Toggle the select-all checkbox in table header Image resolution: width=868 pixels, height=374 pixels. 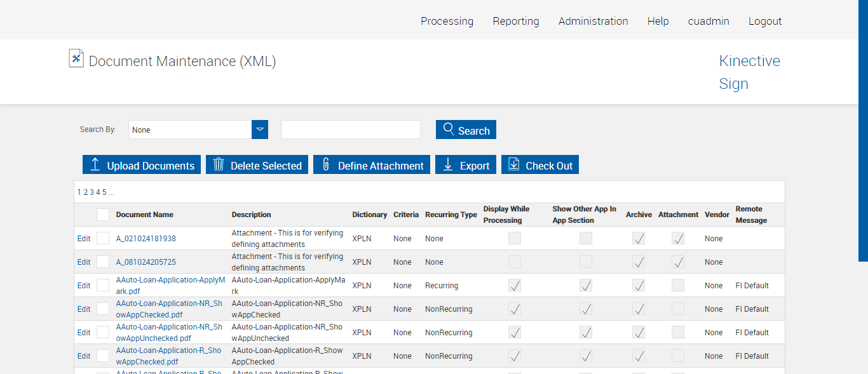(103, 215)
